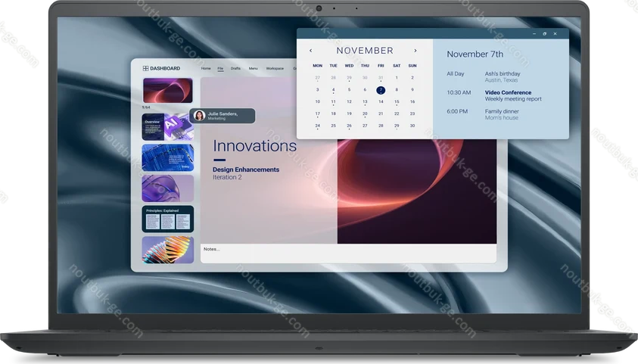Open Ash's birthday event entry

pos(503,74)
